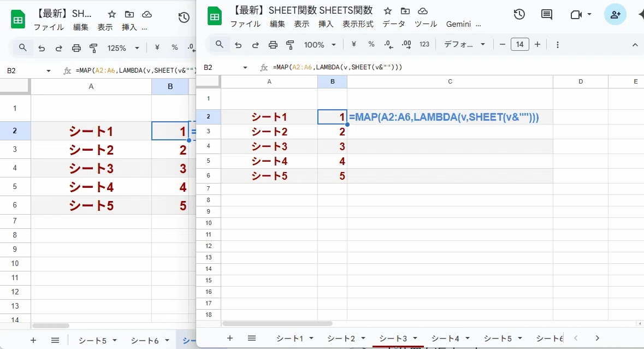This screenshot has width=644, height=349.
Task: Redo the action in the left window
Action: (x=59, y=48)
